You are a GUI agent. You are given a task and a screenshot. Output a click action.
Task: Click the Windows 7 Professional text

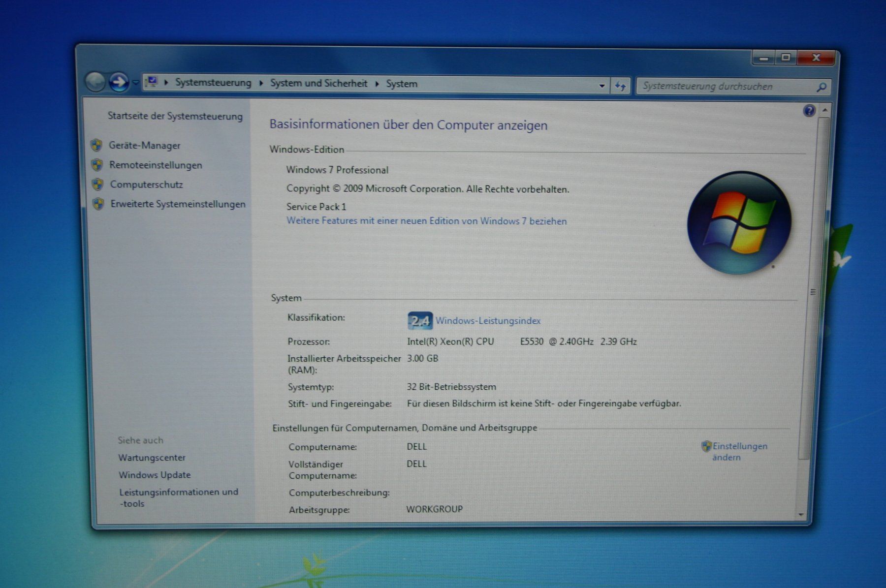[x=337, y=170]
